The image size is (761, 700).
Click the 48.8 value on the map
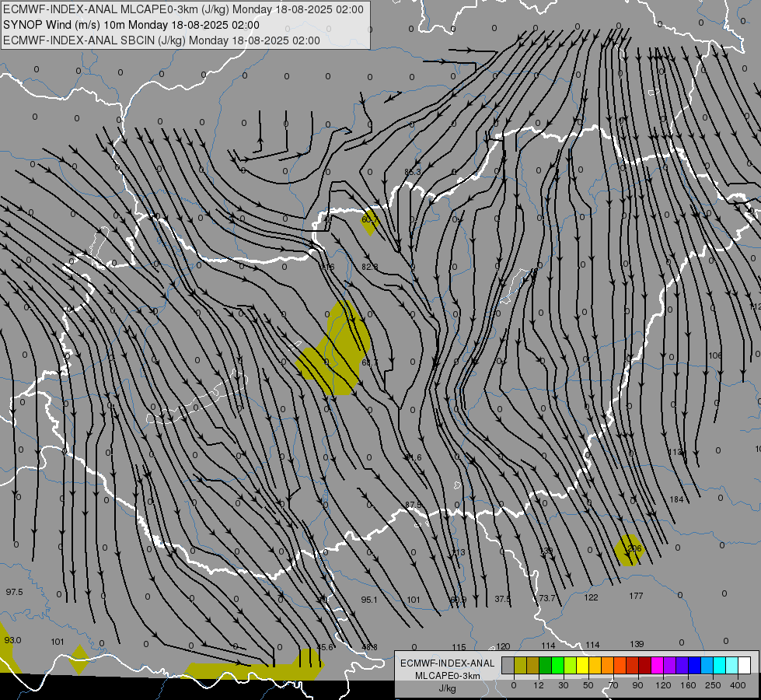point(370,647)
